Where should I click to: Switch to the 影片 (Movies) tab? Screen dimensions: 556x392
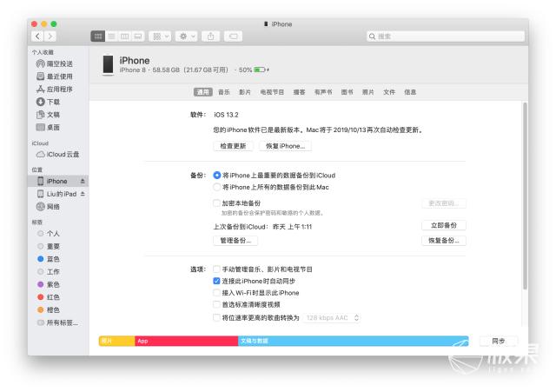[245, 92]
